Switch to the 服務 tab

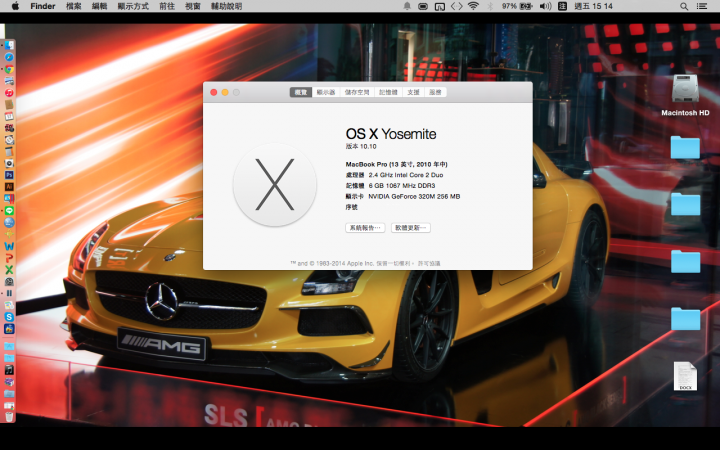(x=435, y=92)
